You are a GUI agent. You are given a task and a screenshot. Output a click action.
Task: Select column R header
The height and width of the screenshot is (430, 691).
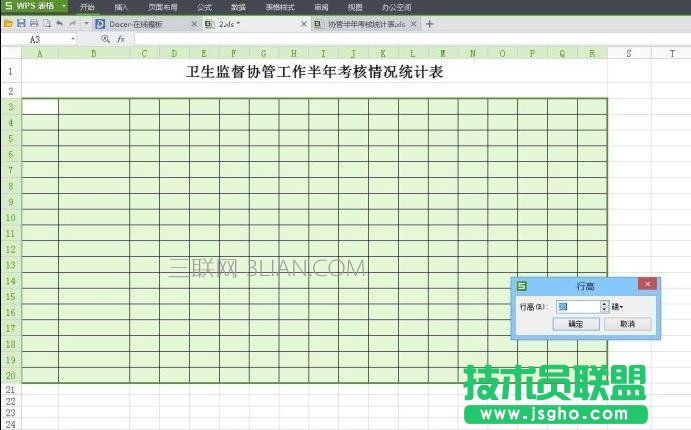pyautogui.click(x=592, y=53)
